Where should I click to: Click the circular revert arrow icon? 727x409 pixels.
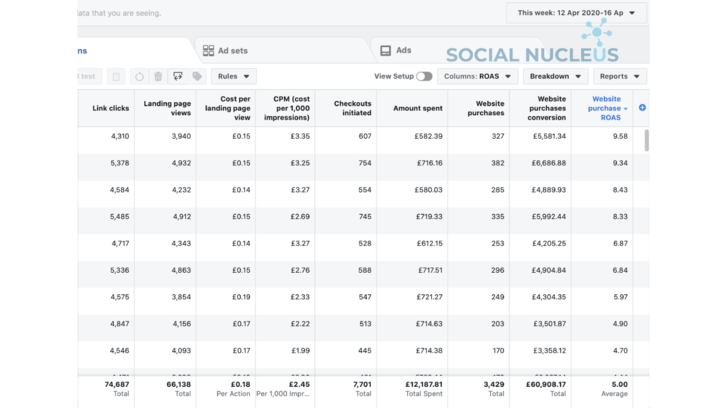click(x=138, y=76)
